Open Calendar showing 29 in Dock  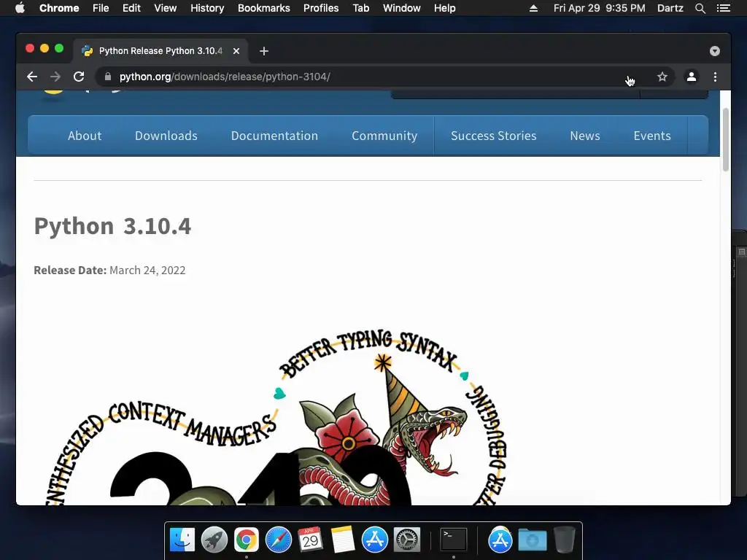[310, 540]
